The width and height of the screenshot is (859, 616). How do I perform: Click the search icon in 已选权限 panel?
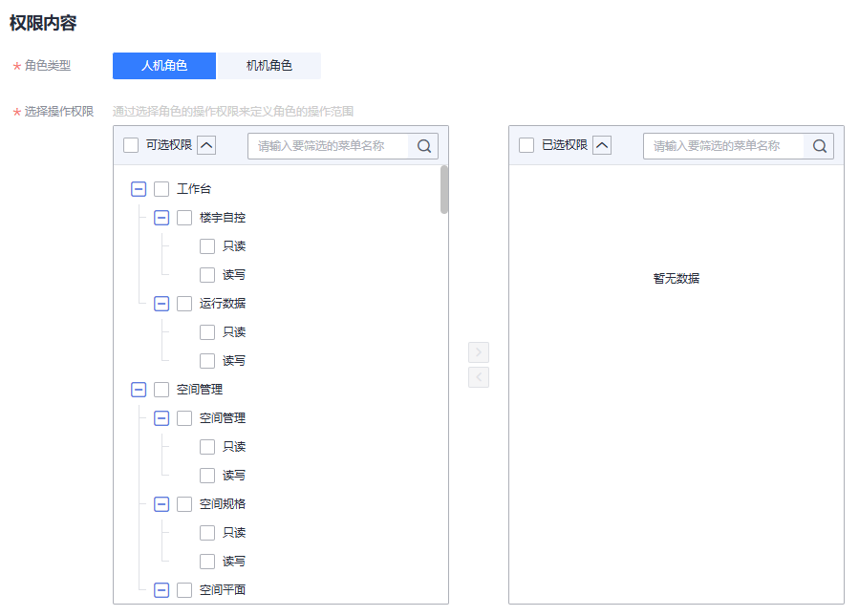[820, 146]
